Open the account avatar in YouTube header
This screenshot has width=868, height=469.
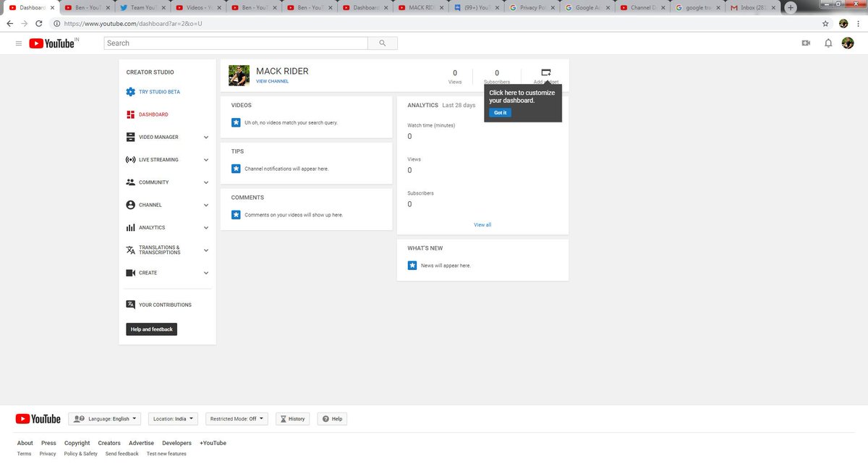coord(848,43)
